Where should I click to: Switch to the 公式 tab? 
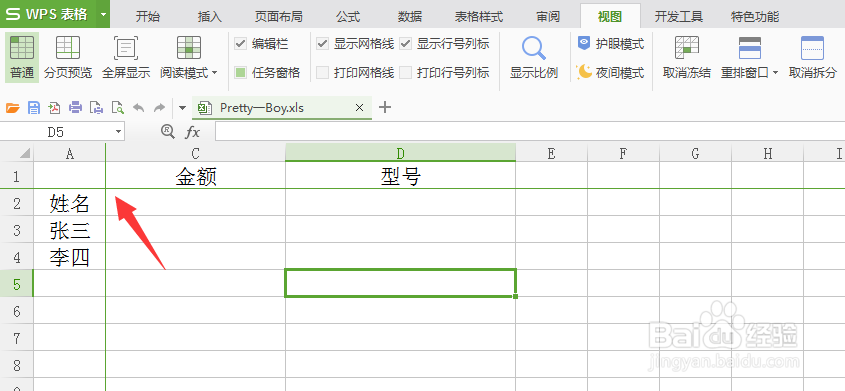coord(348,17)
